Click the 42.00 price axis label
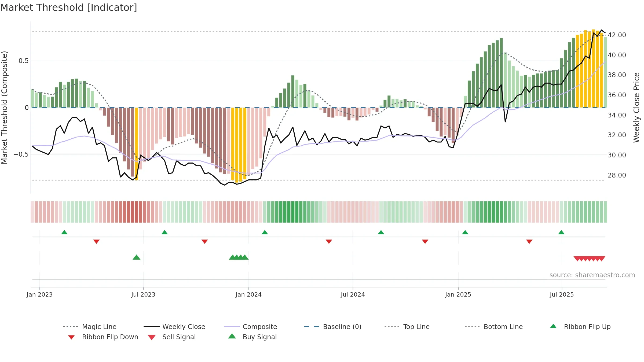The height and width of the screenshot is (362, 644). pos(617,35)
